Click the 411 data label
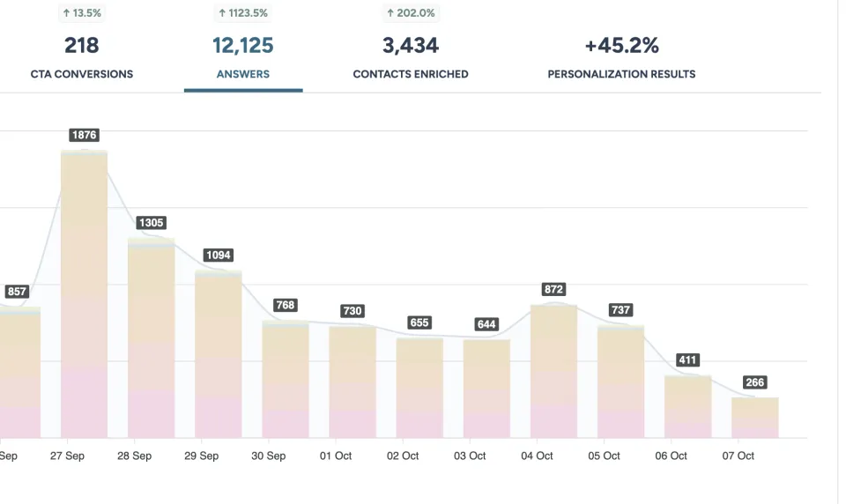846x504 pixels. pyautogui.click(x=688, y=359)
